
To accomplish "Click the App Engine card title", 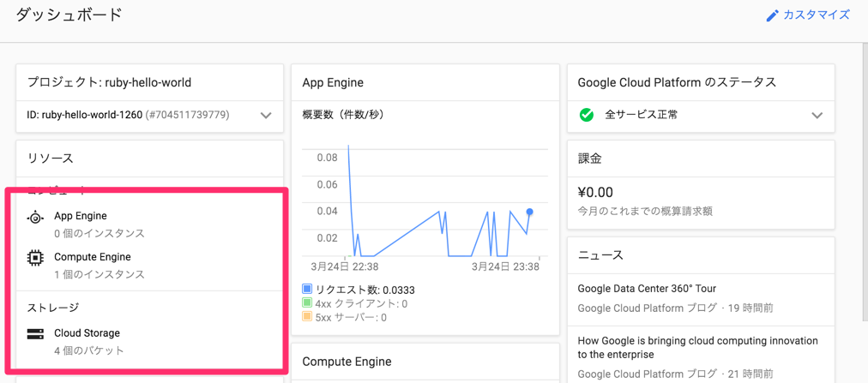I will pyautogui.click(x=333, y=83).
